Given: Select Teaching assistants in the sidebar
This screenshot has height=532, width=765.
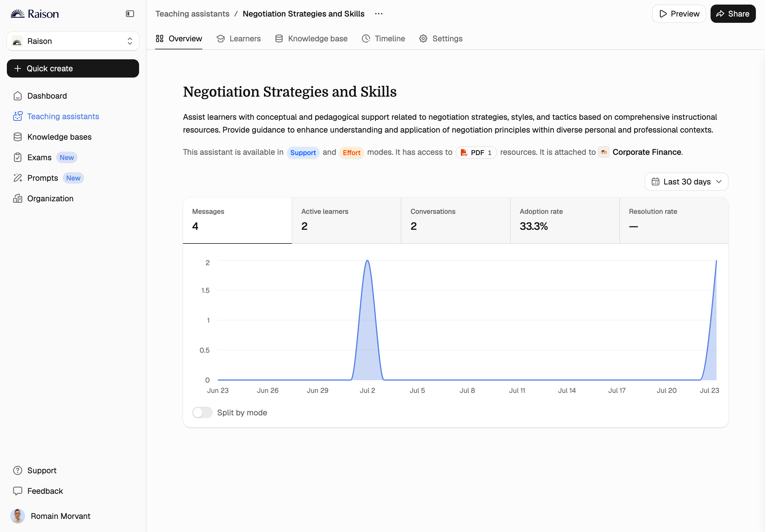Looking at the screenshot, I should tap(73, 116).
